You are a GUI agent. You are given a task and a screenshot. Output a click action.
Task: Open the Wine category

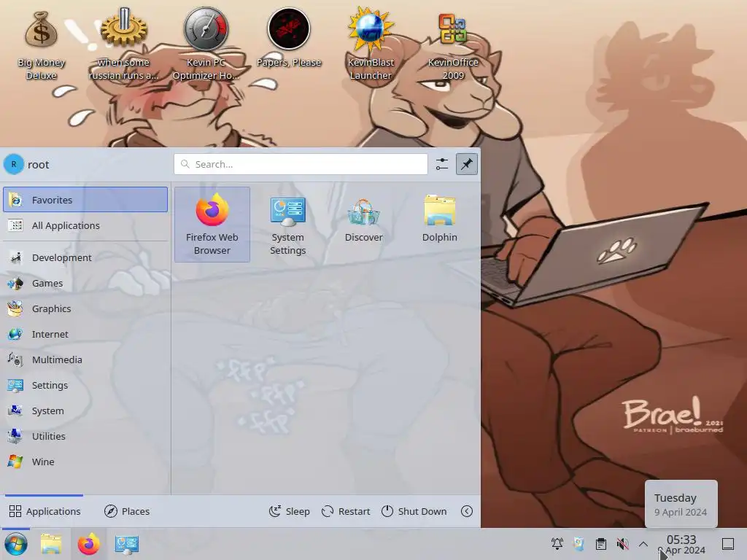tap(85, 462)
